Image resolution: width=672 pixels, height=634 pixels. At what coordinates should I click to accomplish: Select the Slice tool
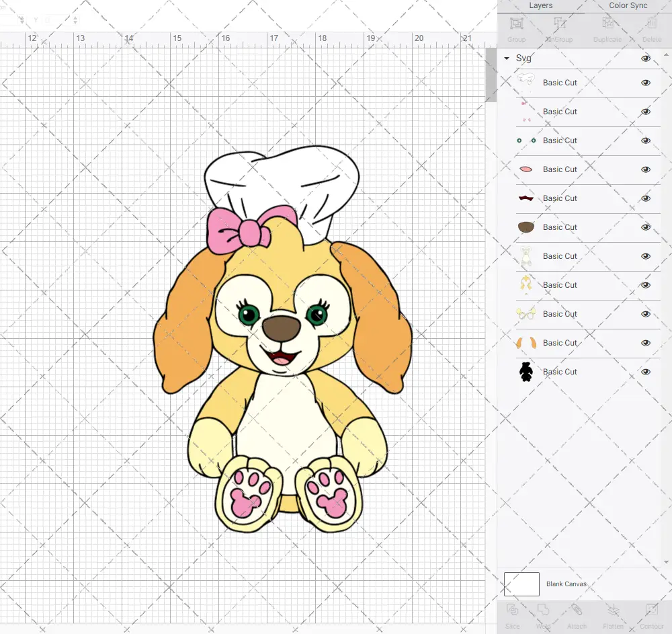click(512, 610)
